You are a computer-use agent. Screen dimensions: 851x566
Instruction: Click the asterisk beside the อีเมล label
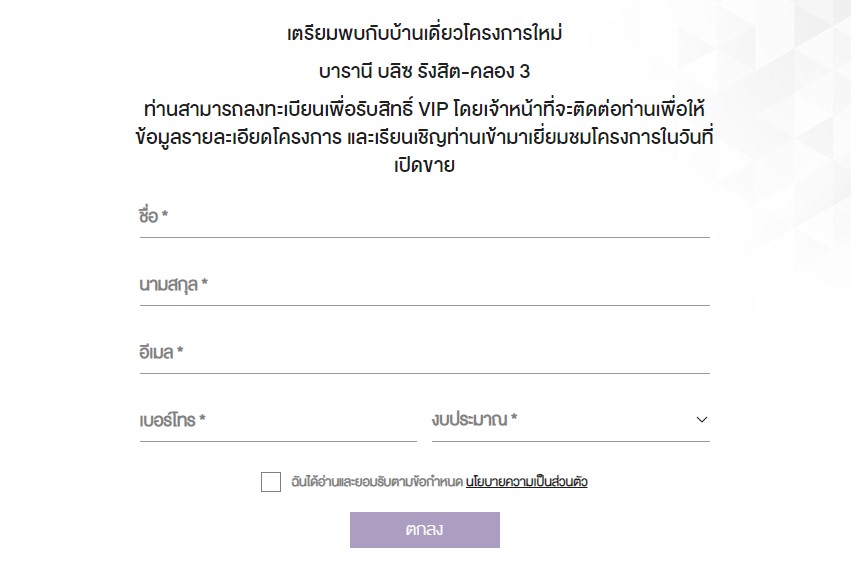tap(180, 350)
